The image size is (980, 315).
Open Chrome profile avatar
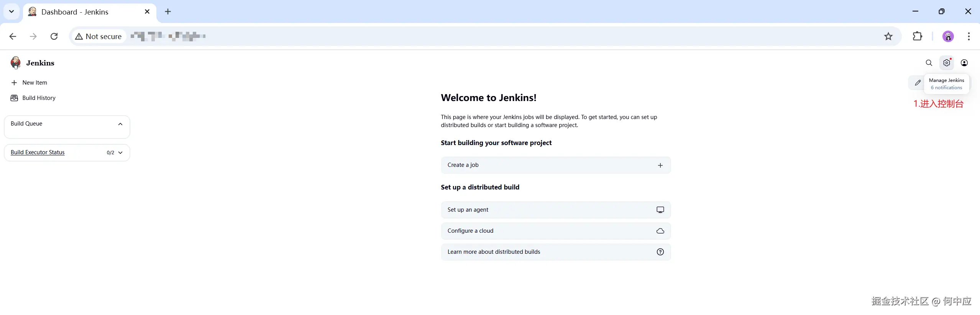click(948, 36)
